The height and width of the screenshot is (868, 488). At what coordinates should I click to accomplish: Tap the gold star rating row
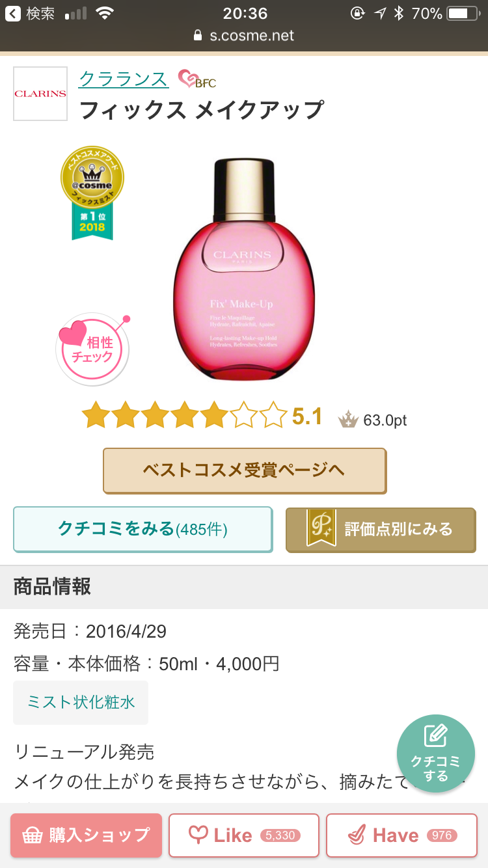(x=184, y=415)
